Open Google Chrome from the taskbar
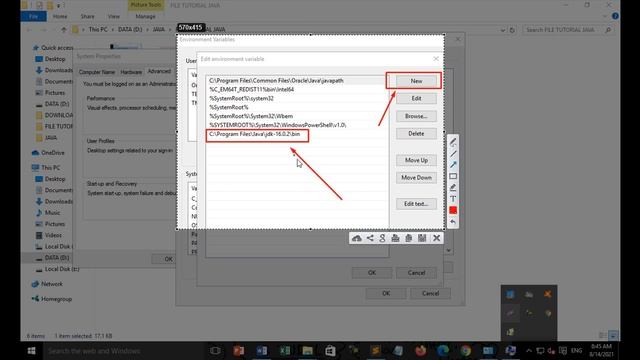640x360 pixels. tap(465, 351)
